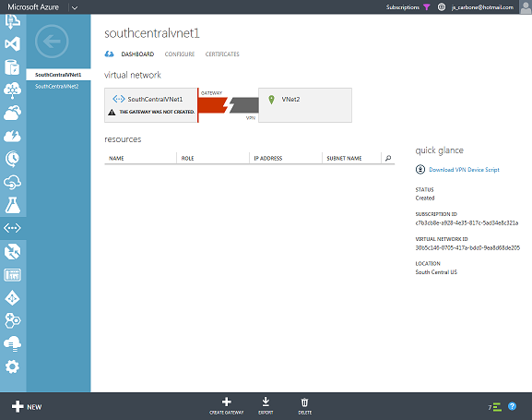Click the 'Created' status text

[425, 198]
